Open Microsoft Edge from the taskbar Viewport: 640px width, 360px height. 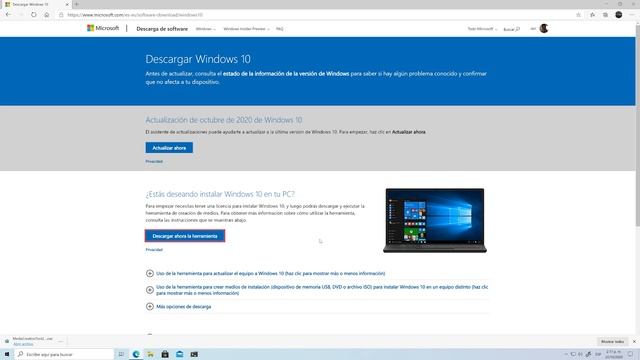(136, 354)
